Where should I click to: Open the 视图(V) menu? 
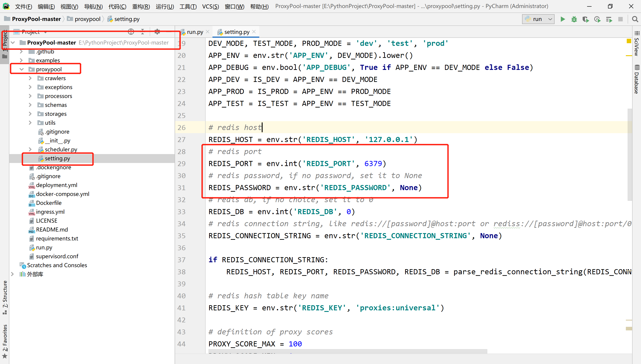(x=69, y=6)
